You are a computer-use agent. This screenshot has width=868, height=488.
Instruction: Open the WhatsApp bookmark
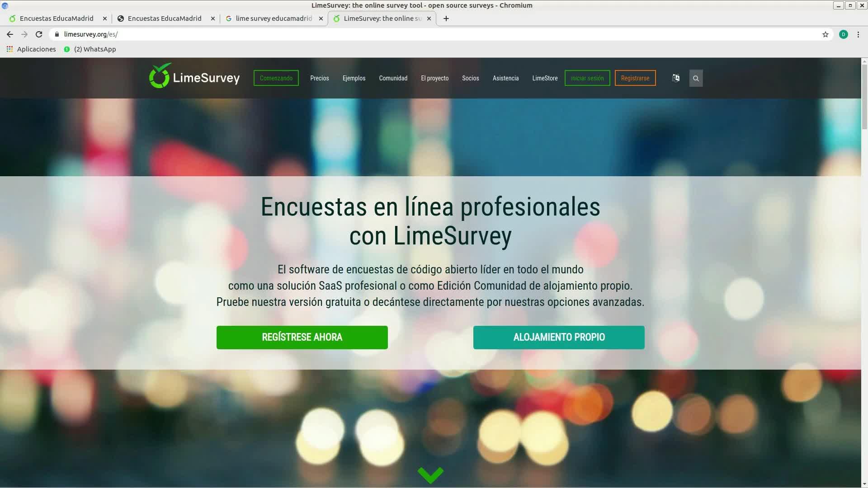pyautogui.click(x=90, y=49)
